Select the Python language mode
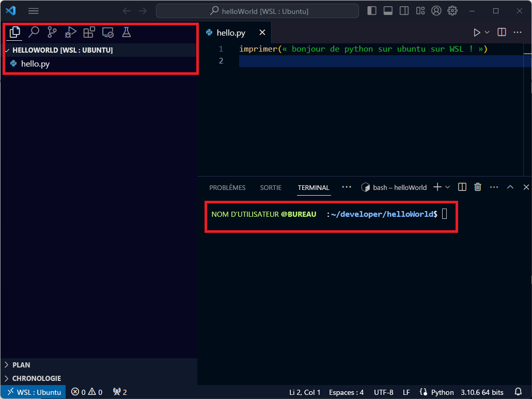The width and height of the screenshot is (532, 399). tap(442, 392)
